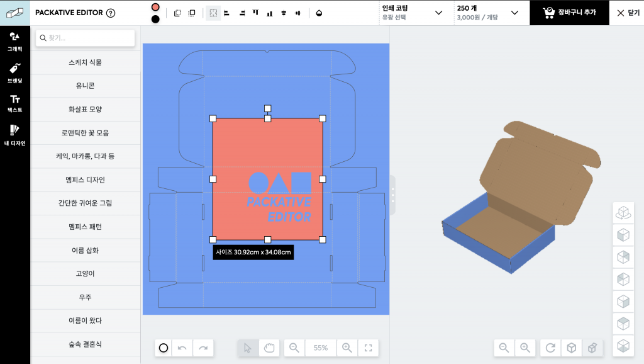
Task: Open the 유니콘 category
Action: pyautogui.click(x=86, y=86)
